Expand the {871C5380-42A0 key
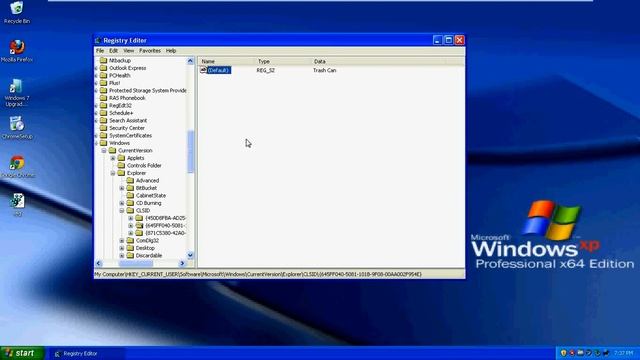Screen dimensions: 640x360 click(131, 233)
